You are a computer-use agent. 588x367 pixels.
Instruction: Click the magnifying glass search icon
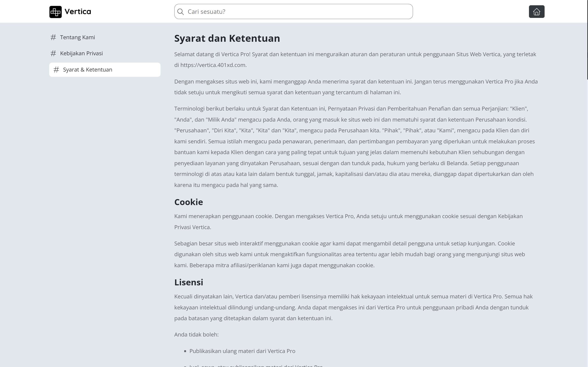(x=181, y=12)
